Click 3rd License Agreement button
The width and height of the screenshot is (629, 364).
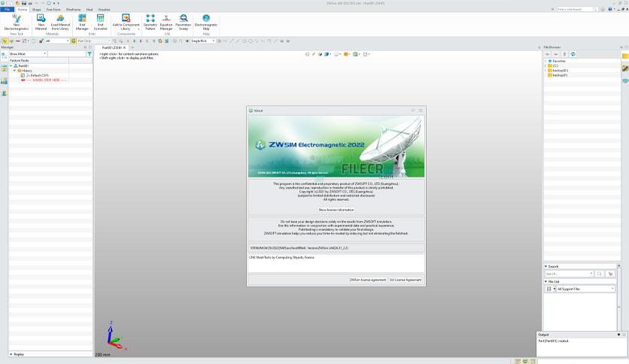click(405, 280)
